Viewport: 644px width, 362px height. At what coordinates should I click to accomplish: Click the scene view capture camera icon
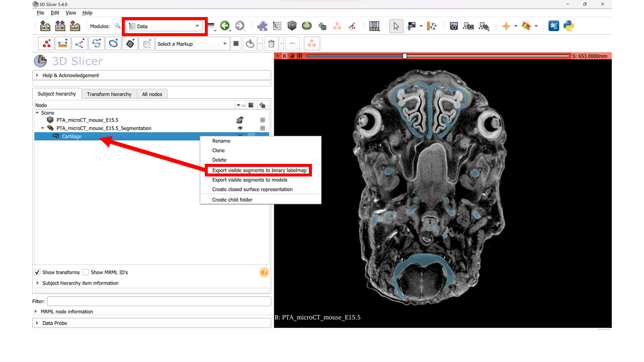coord(468,26)
